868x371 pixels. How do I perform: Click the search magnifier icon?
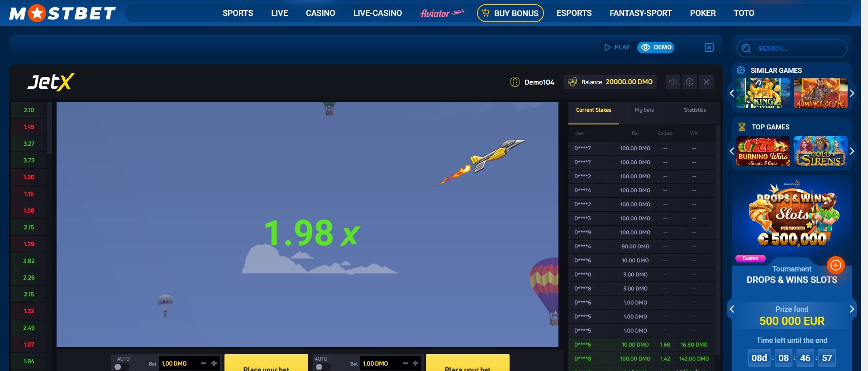point(746,48)
